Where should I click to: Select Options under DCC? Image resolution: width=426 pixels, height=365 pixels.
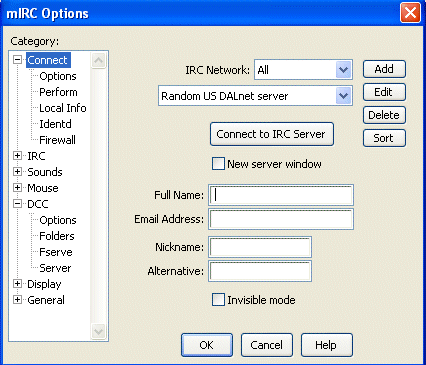coord(58,220)
